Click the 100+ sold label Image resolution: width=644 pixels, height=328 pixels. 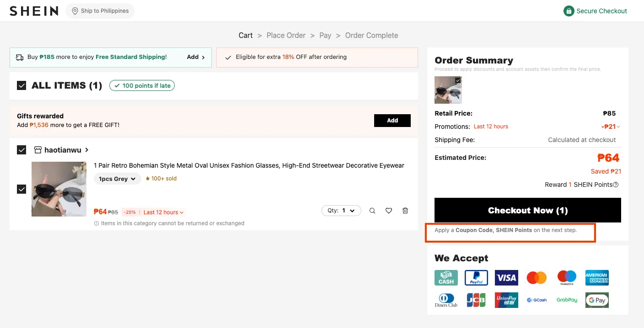pos(164,179)
